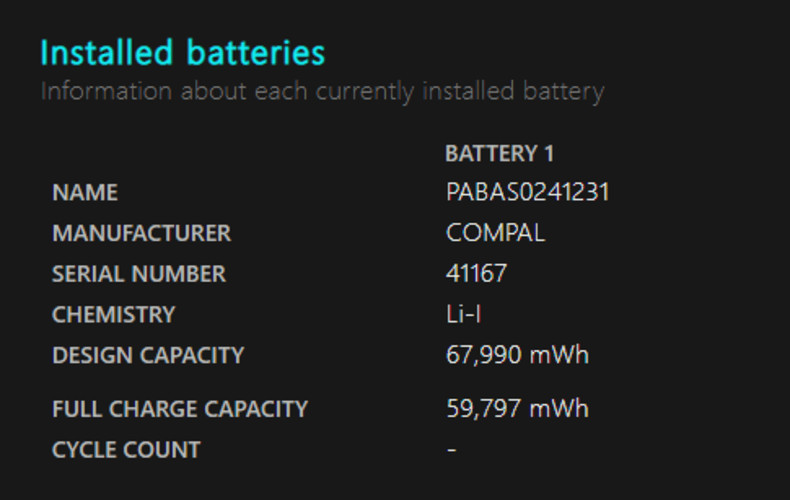
Task: Select serial number value 41167
Action: pos(476,274)
